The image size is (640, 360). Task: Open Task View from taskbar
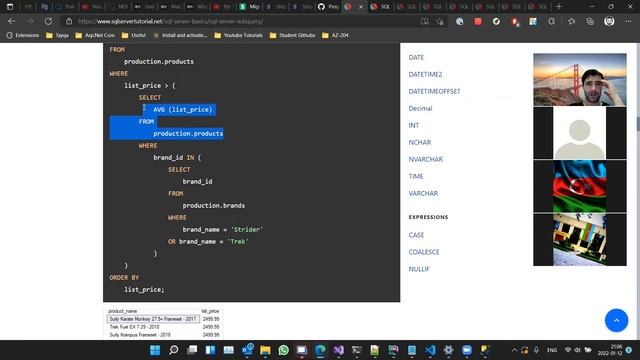tap(192, 350)
